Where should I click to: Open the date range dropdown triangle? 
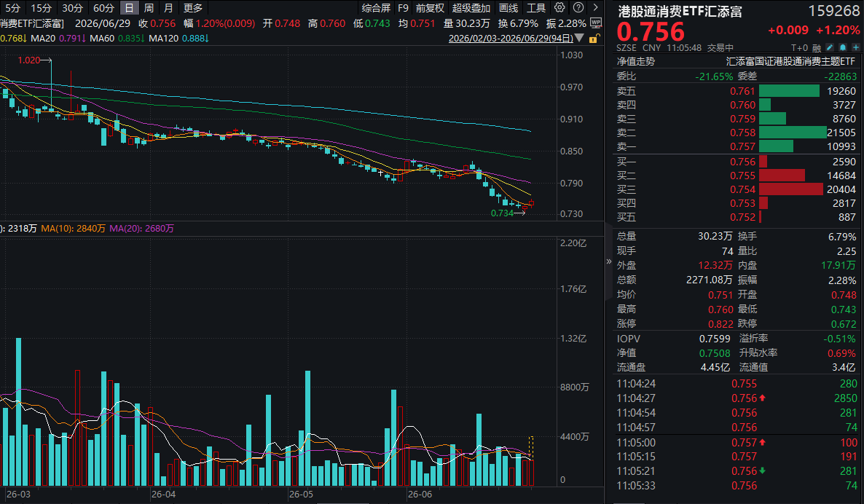[578, 38]
